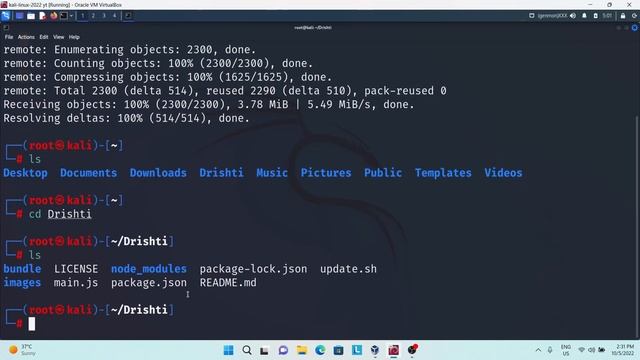This screenshot has width=640, height=360.
Task: Switch to workspace 3
Action: click(104, 16)
